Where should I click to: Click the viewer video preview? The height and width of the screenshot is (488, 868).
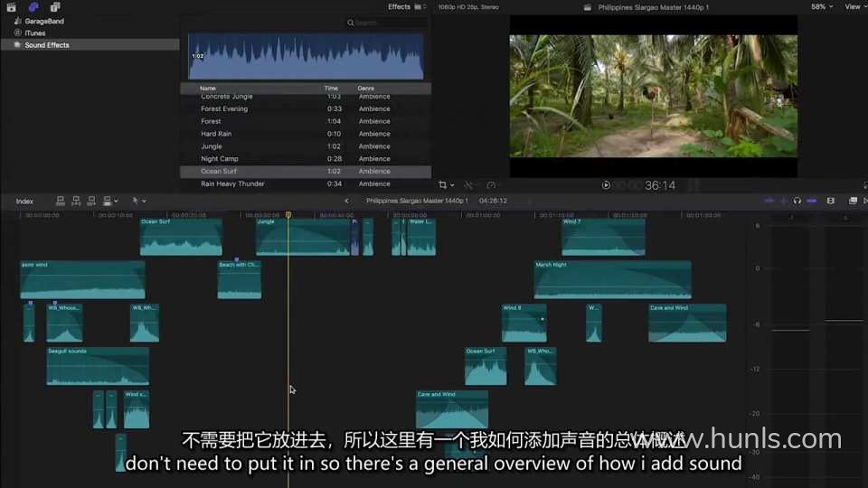[653, 96]
